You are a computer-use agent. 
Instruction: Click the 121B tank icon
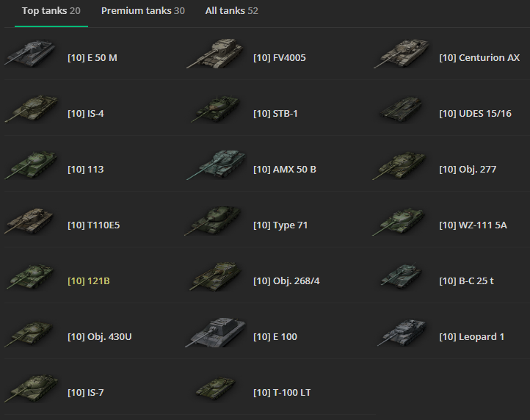tap(30, 278)
